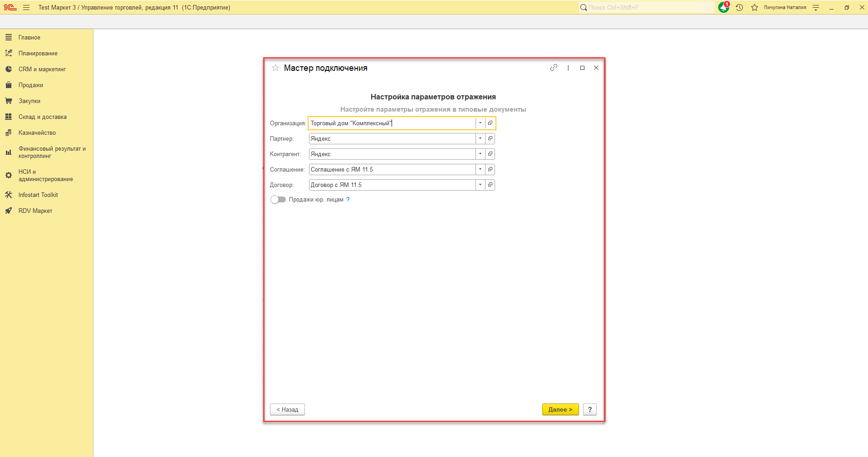Click the Планирование sidebar icon
This screenshot has height=457, width=868.
(9, 53)
